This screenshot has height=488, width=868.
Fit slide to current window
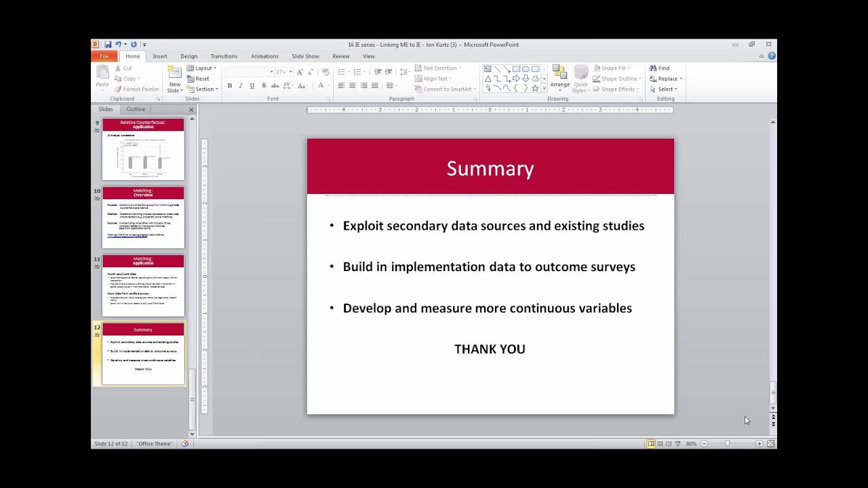coord(770,443)
